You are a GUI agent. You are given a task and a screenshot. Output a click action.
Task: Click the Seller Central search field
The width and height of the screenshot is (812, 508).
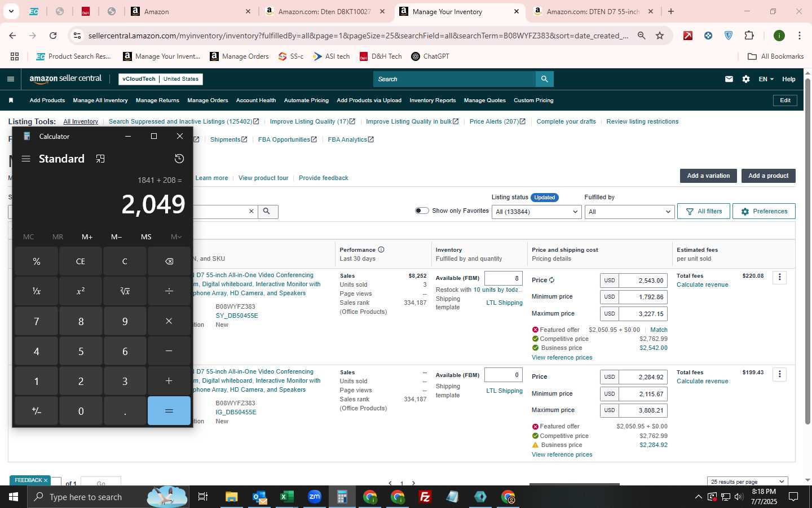[x=454, y=79]
